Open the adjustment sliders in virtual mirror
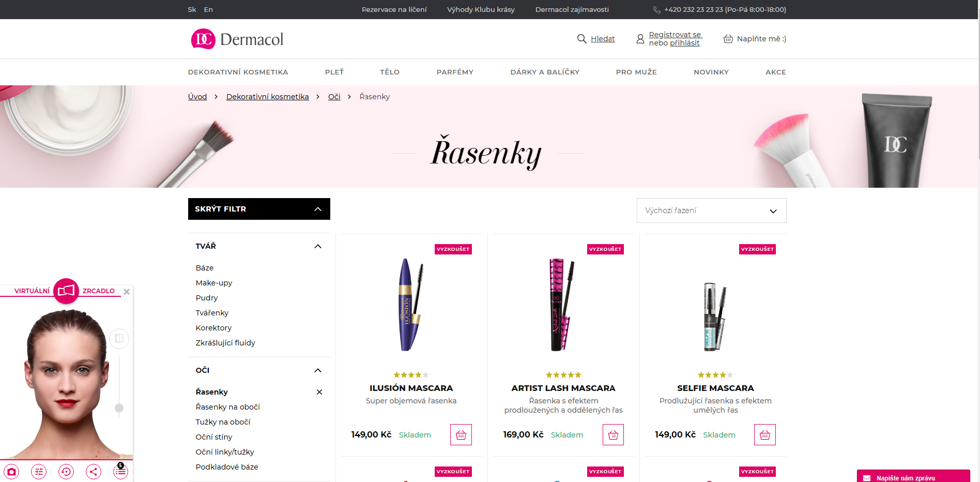 pyautogui.click(x=39, y=472)
